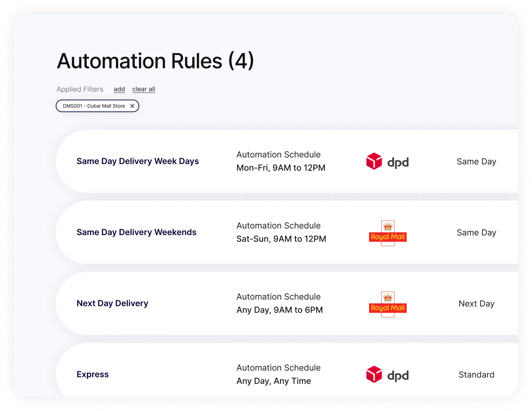
Task: Open the Same Day Delivery Weekends rule
Action: [x=136, y=232]
